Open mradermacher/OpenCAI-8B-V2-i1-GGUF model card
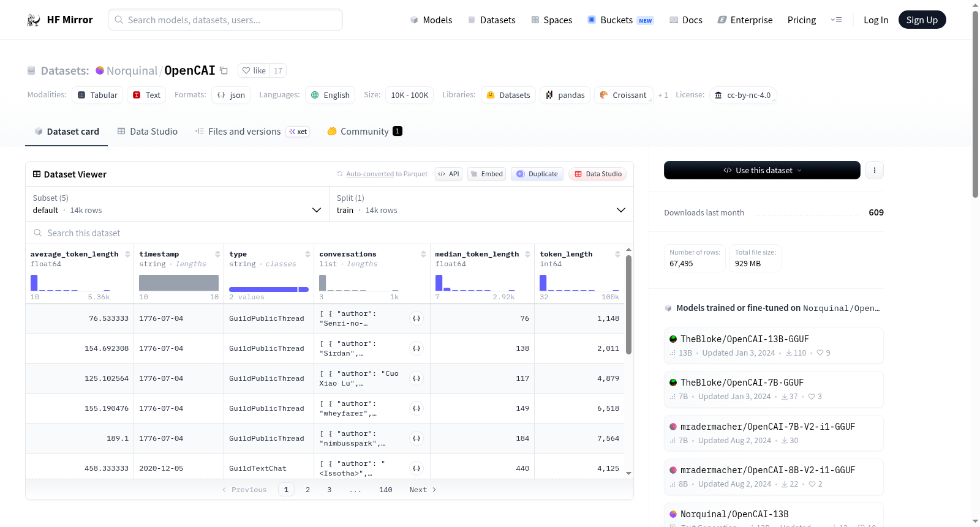The width and height of the screenshot is (980, 527). click(774, 477)
